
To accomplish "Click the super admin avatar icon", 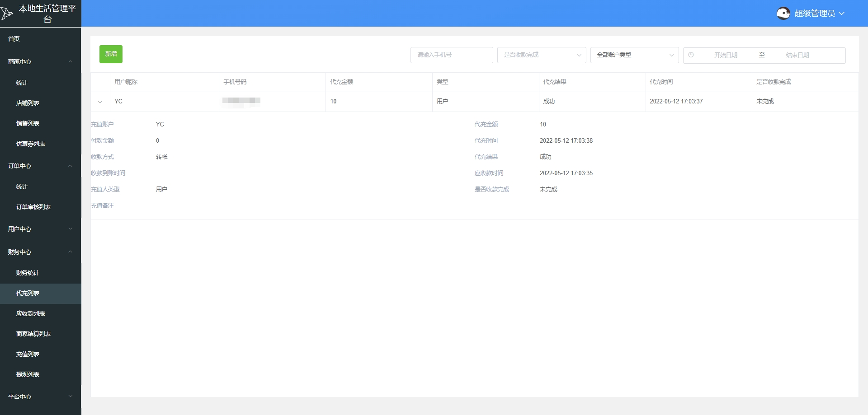I will [783, 14].
